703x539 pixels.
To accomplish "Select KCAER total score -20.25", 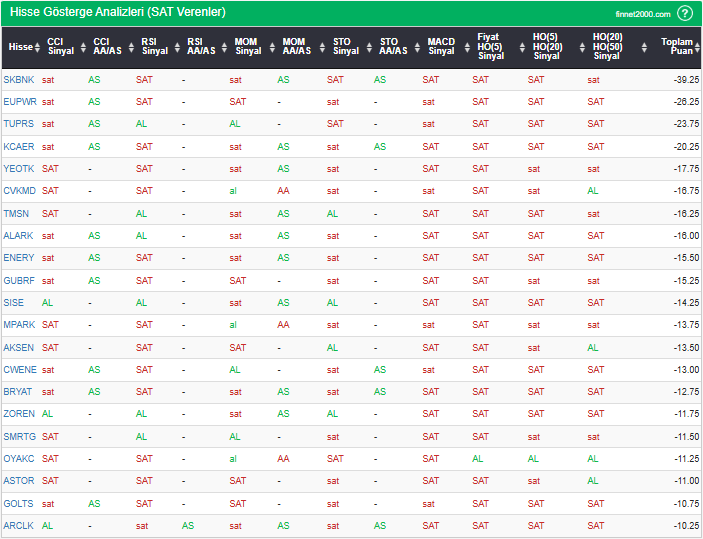I will click(x=686, y=147).
